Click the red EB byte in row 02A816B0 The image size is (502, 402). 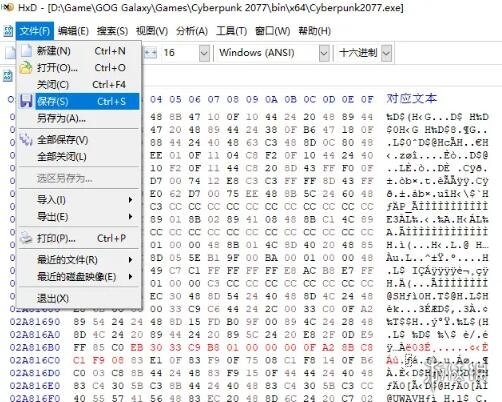137,348
